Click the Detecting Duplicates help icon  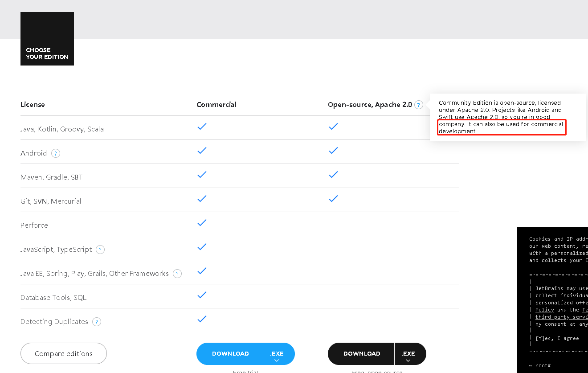(x=97, y=322)
